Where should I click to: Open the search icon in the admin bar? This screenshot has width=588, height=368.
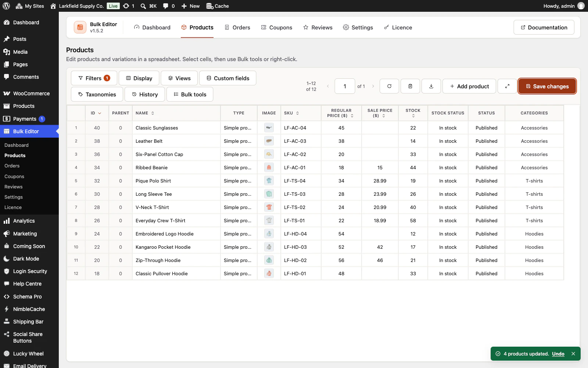coord(143,6)
